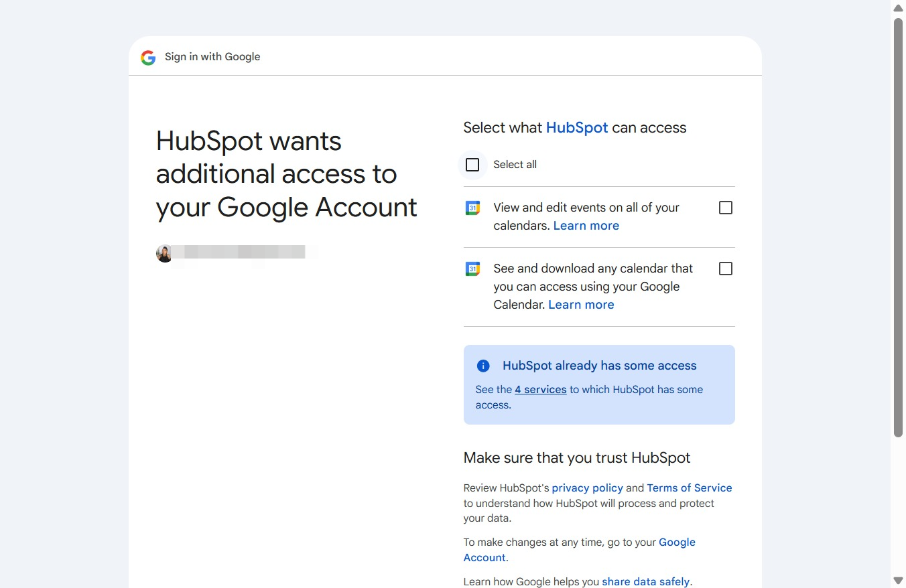Open the Terms of Service link

click(x=690, y=488)
